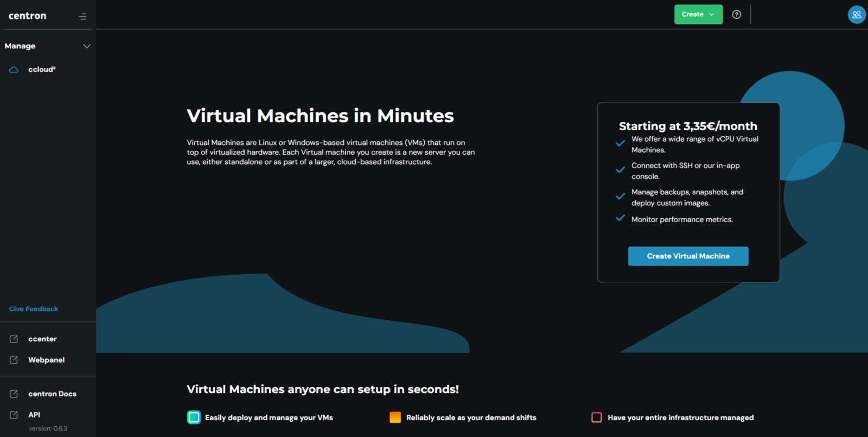This screenshot has height=437, width=868.
Task: Click the Manage section header
Action: tap(48, 46)
